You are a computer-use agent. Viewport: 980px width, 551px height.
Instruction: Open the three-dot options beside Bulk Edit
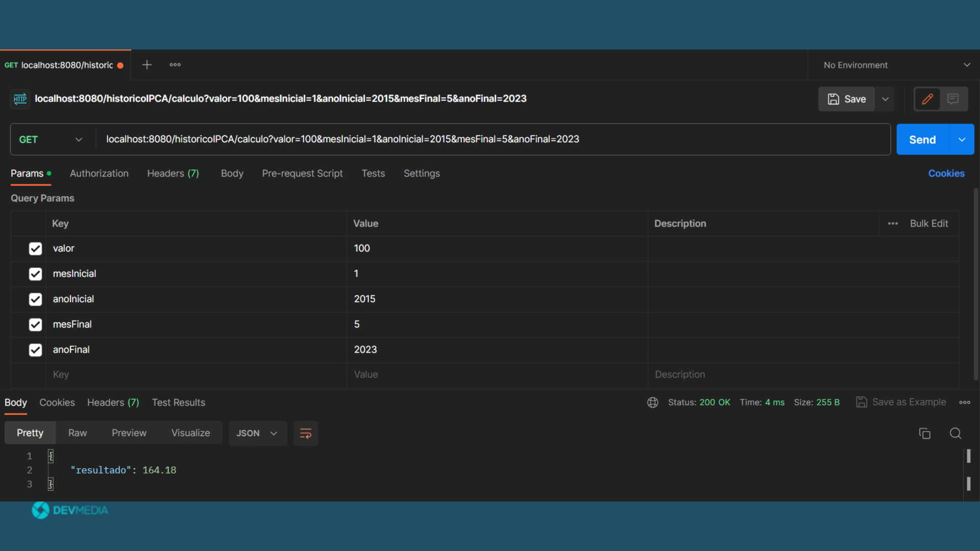pos(893,223)
